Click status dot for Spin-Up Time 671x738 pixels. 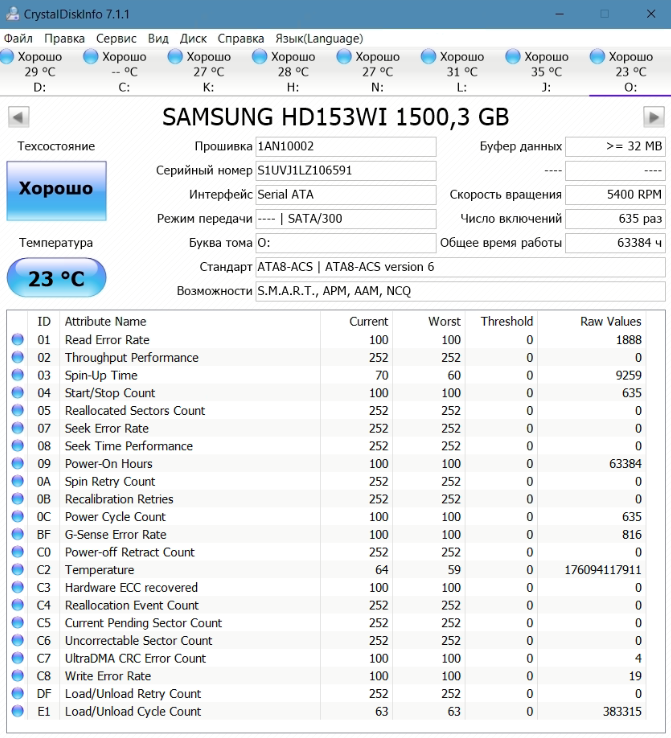point(18,375)
